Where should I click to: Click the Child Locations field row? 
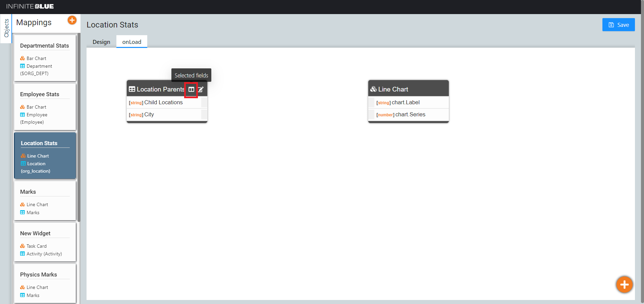(x=167, y=103)
